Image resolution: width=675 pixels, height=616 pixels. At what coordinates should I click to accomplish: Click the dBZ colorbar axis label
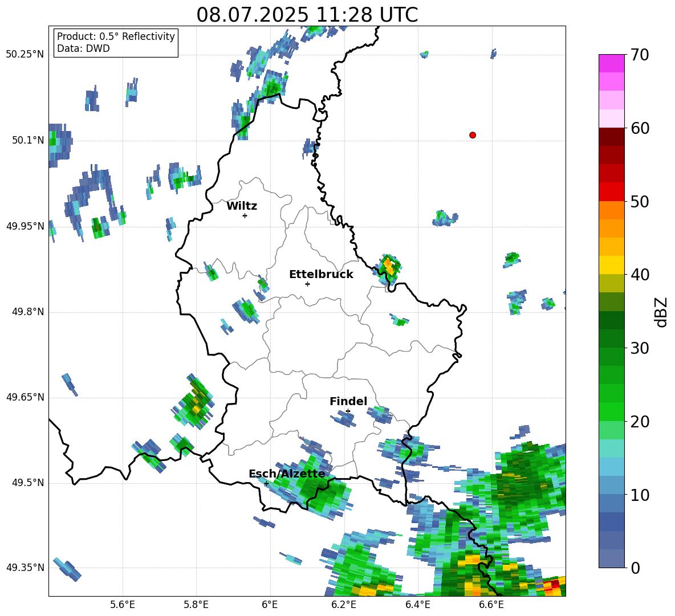[x=662, y=312]
